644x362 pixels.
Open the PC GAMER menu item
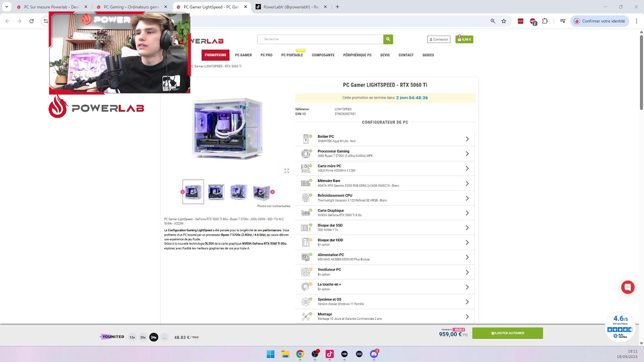[x=244, y=55]
